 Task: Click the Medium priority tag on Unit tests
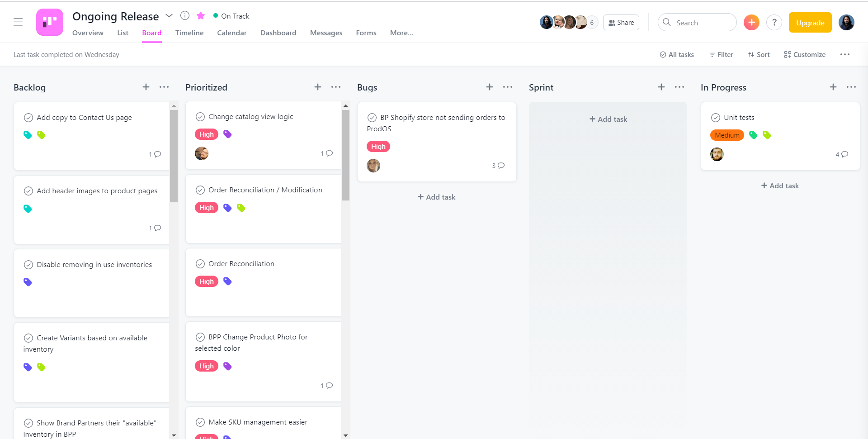(x=727, y=135)
